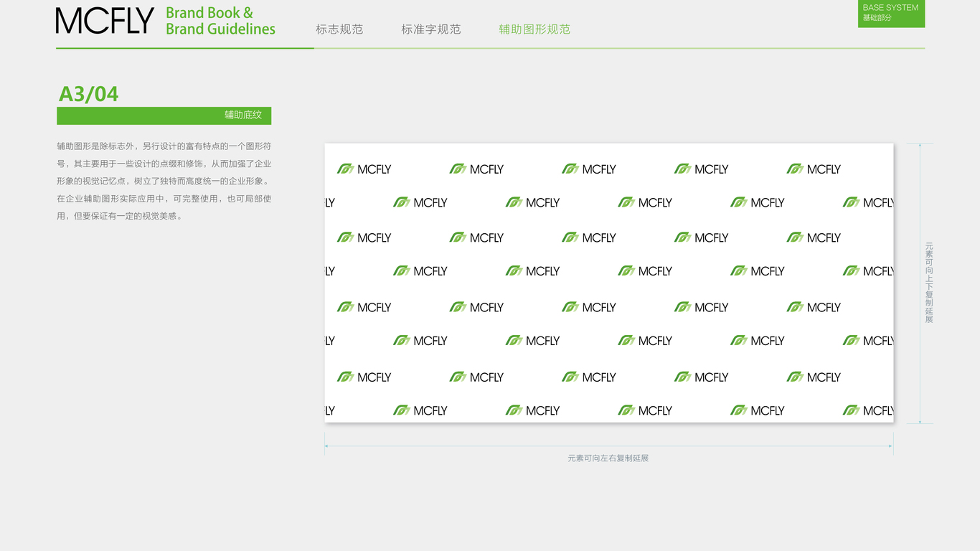Image resolution: width=980 pixels, height=551 pixels.
Task: Click the Brand Book & Brand Guidelines title
Action: click(x=220, y=21)
